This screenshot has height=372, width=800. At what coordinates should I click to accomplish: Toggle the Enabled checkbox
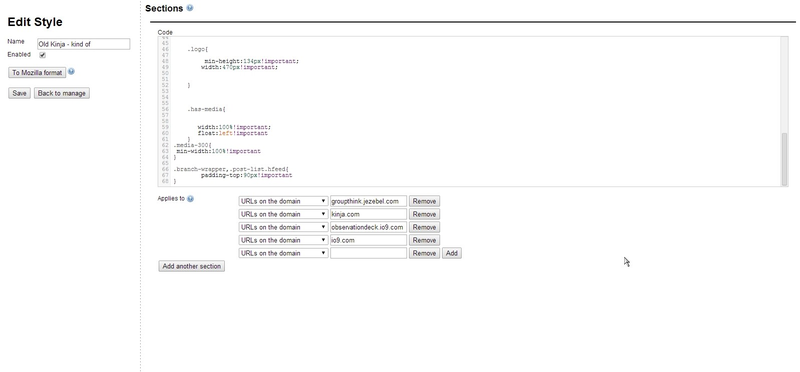pos(42,55)
